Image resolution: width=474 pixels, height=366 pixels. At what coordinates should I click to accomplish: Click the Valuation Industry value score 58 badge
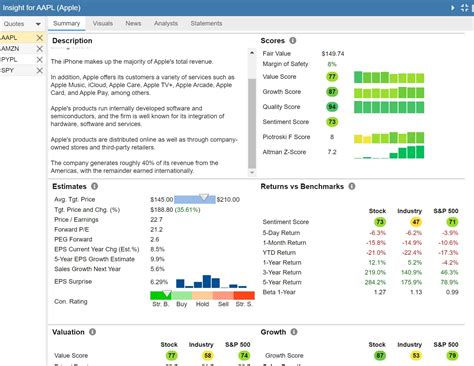[207, 356]
